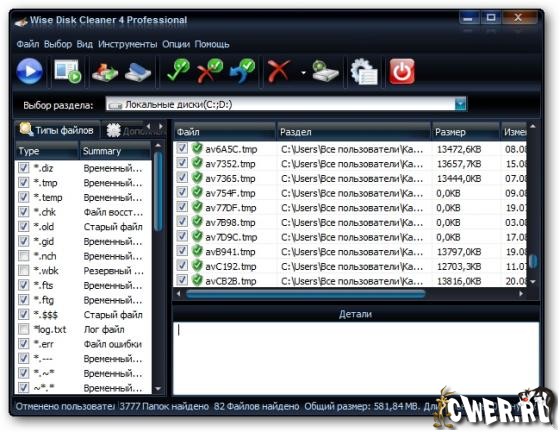Open the dropdown arrow beside delete icon
The height and width of the screenshot is (432, 560).
[303, 73]
